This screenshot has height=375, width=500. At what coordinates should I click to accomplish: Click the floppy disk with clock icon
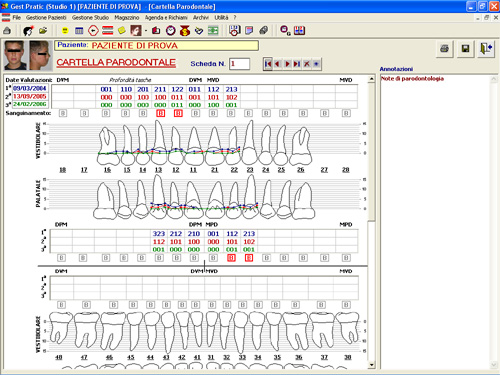(235, 31)
